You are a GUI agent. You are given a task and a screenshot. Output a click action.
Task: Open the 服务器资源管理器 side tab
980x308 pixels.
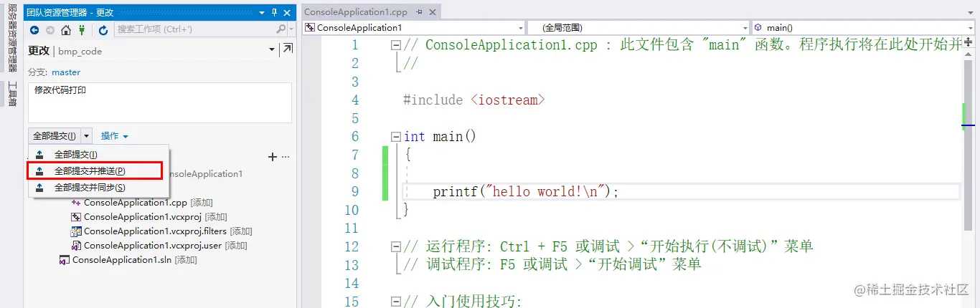pyautogui.click(x=12, y=39)
